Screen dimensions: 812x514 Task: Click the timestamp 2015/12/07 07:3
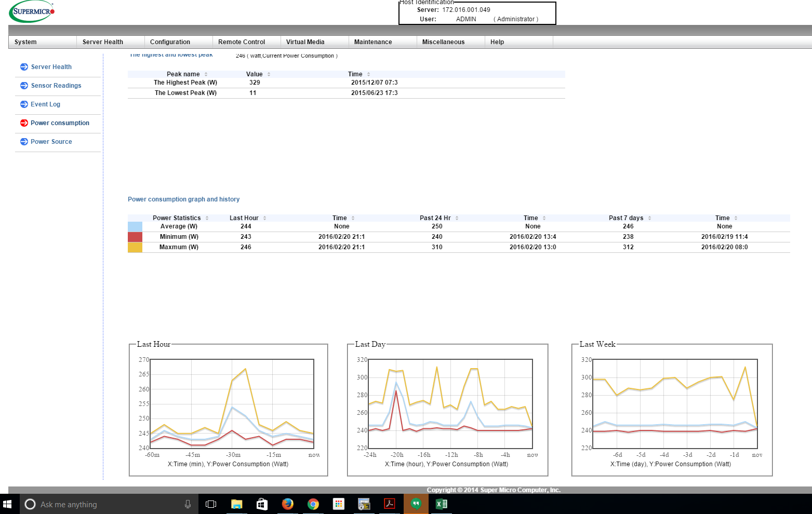pos(375,83)
